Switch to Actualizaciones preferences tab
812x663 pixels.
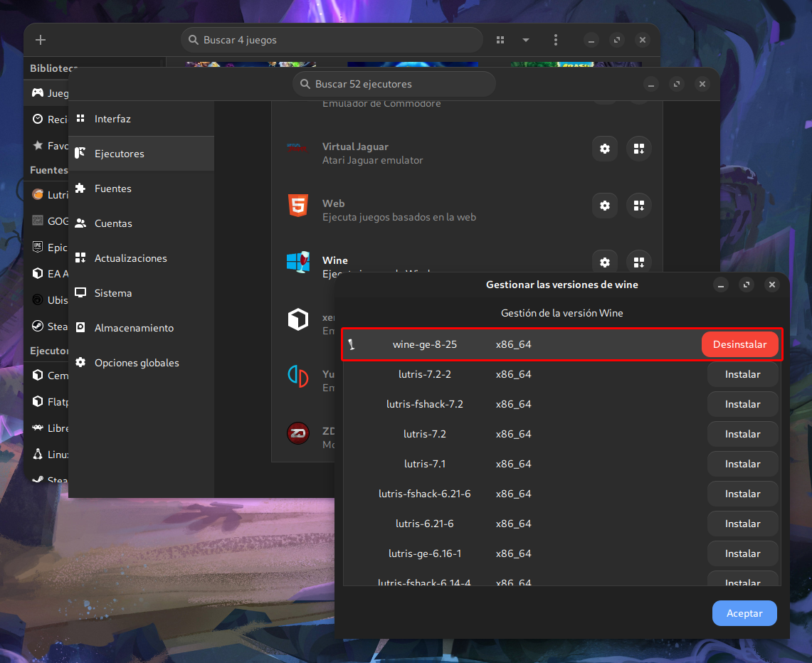click(142, 258)
